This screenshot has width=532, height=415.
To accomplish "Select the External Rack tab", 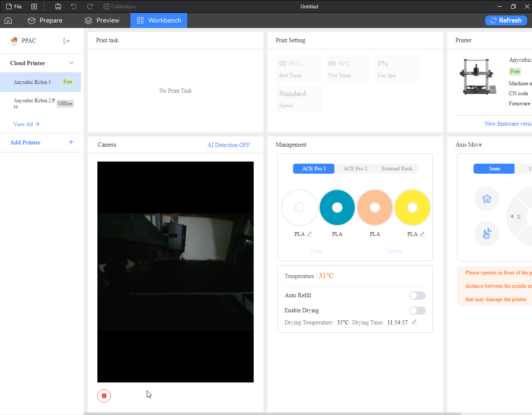I will coord(397,169).
